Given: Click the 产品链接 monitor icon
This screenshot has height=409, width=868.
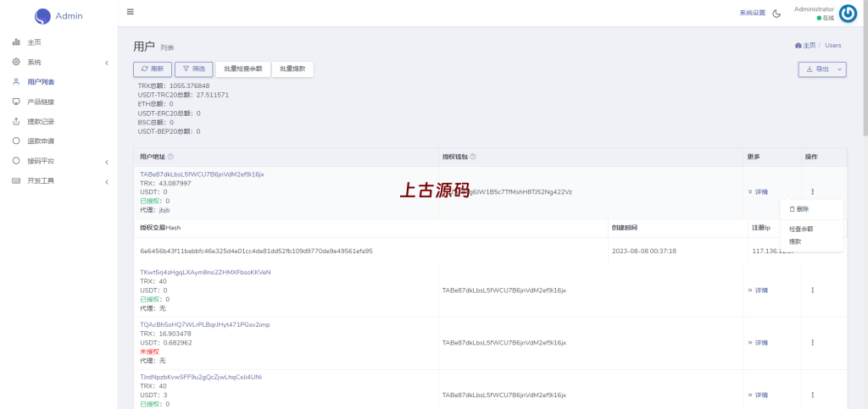Looking at the screenshot, I should [x=16, y=102].
